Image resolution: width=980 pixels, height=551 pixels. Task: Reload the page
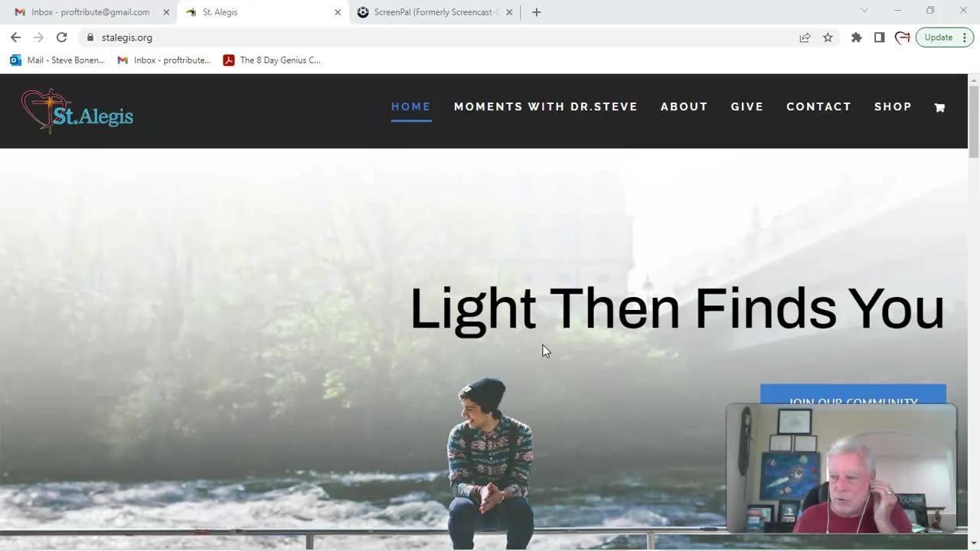62,37
